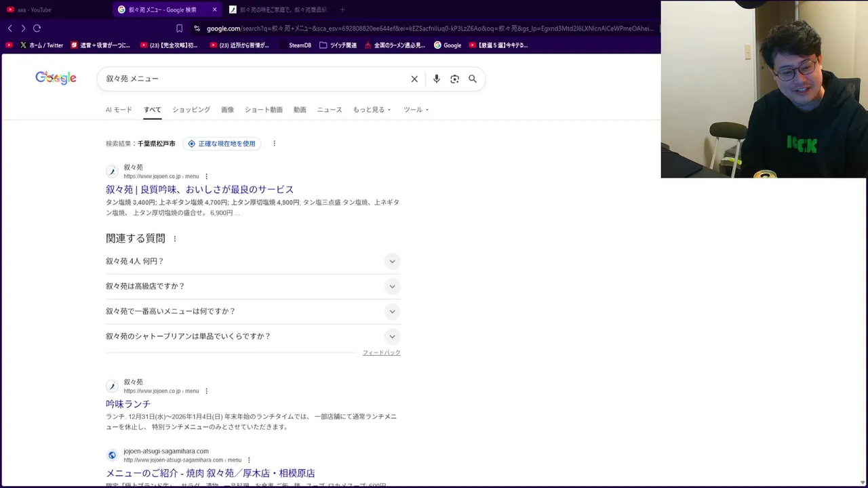Open the three-dot menu of the jojoen-atsugi-sagamihara.com result
Viewport: 868px width, 488px height.
(x=249, y=460)
